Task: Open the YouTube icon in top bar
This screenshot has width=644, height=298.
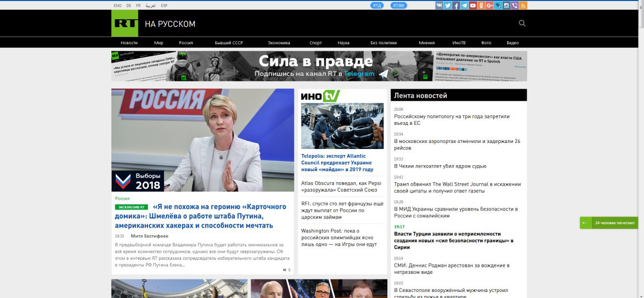Action: point(473,6)
